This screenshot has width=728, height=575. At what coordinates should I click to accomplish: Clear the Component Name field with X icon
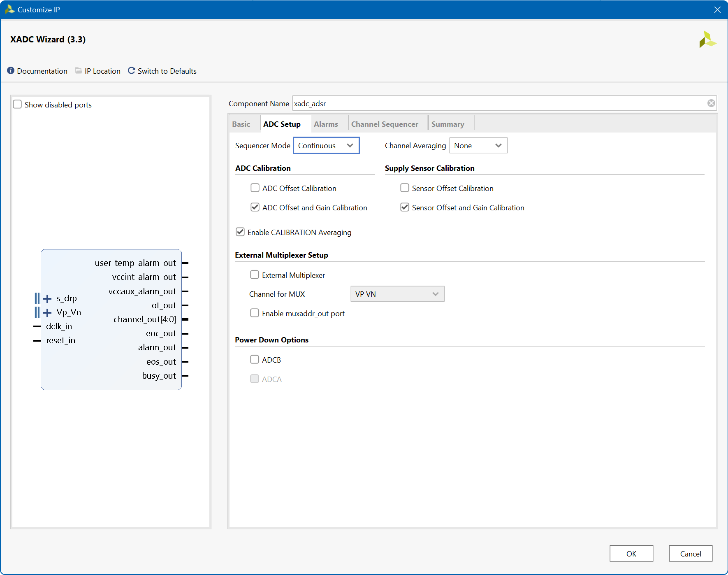point(711,103)
